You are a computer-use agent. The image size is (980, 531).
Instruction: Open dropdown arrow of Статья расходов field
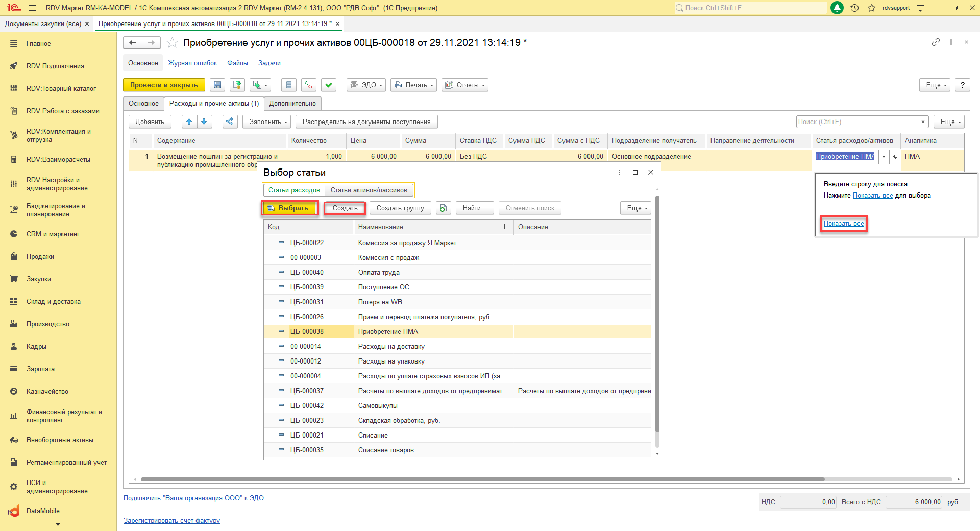884,157
